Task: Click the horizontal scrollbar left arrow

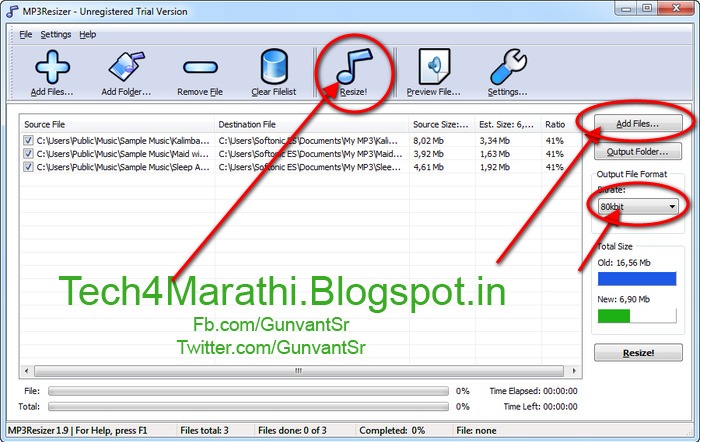Action: [26, 371]
